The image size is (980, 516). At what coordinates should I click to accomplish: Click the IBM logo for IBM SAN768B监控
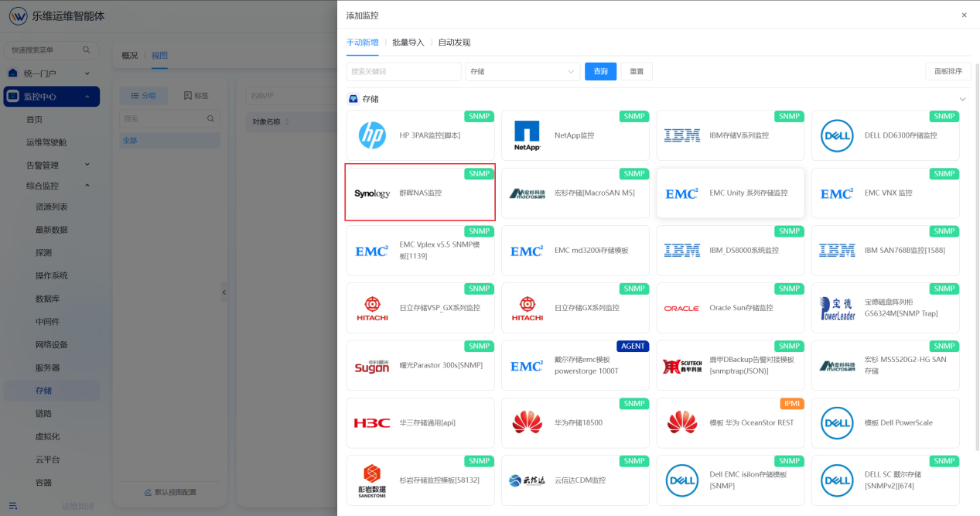(x=837, y=251)
